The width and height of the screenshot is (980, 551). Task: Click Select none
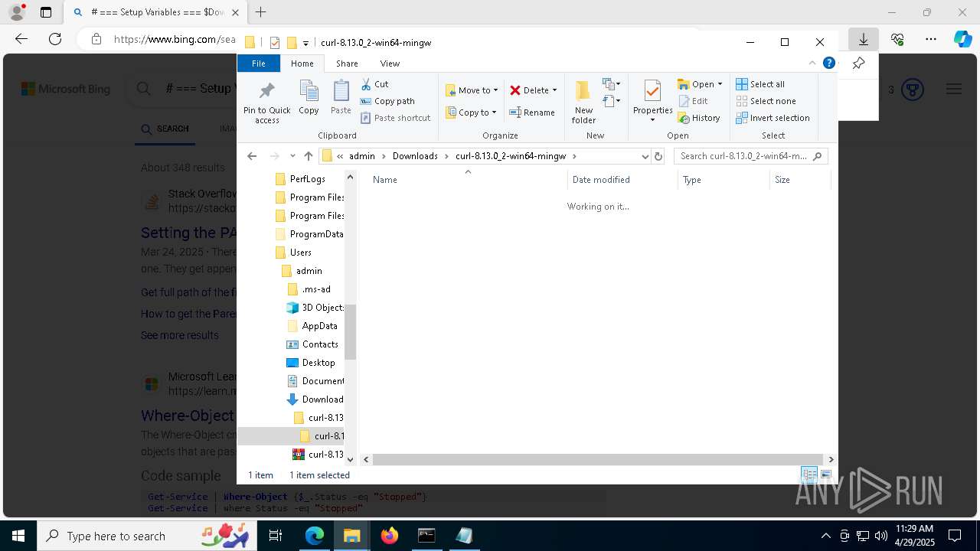766,101
